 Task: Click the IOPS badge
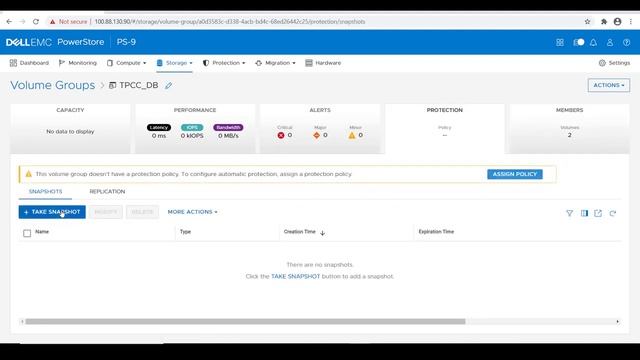[x=192, y=127]
